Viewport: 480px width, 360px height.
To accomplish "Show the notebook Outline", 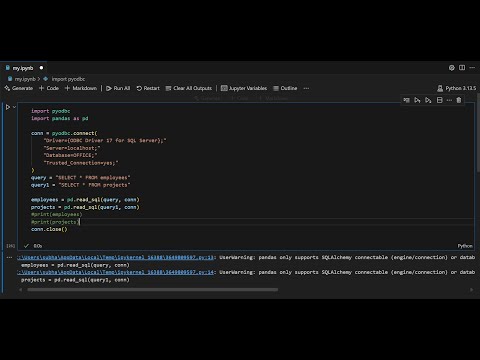I will (x=285, y=88).
